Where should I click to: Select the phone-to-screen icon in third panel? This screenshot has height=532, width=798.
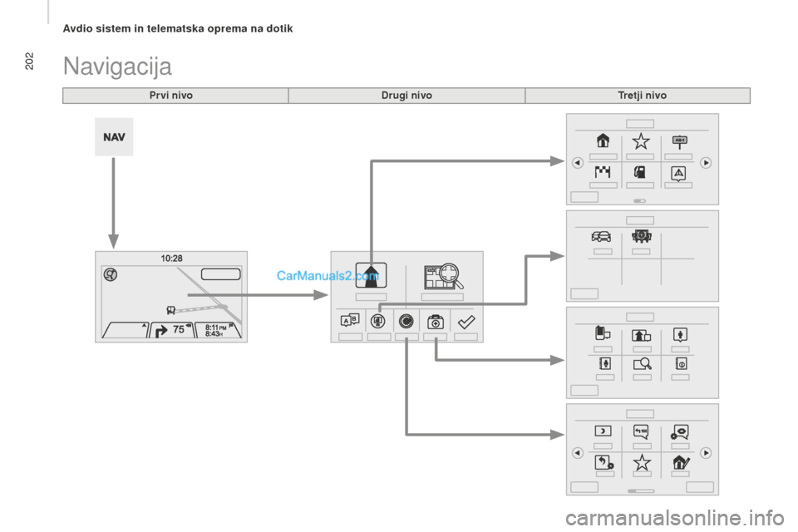603,333
